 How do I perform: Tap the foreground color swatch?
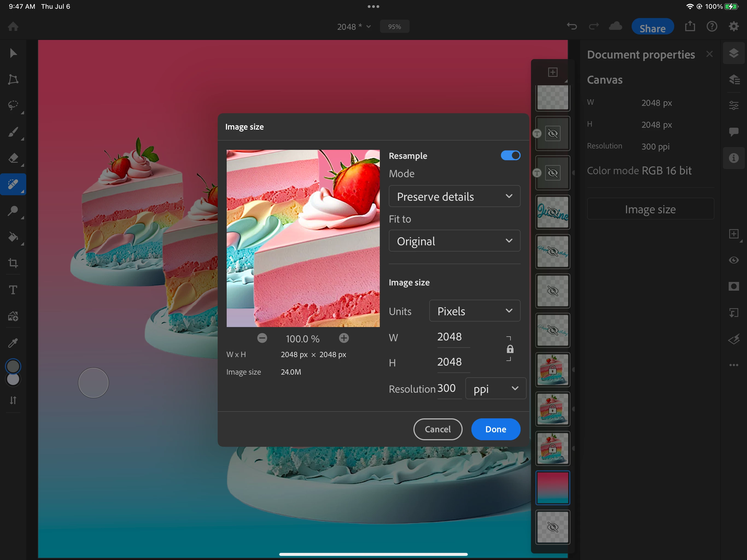click(13, 366)
